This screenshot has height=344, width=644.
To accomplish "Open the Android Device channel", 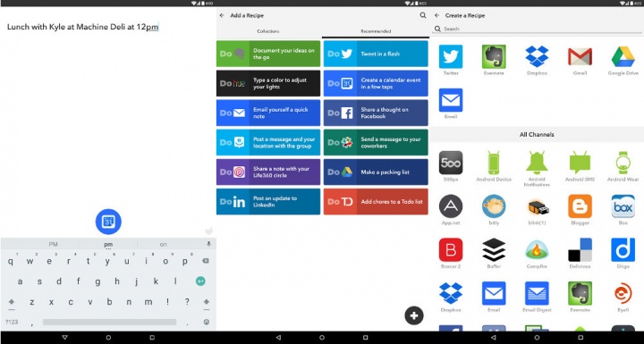I will [x=494, y=163].
